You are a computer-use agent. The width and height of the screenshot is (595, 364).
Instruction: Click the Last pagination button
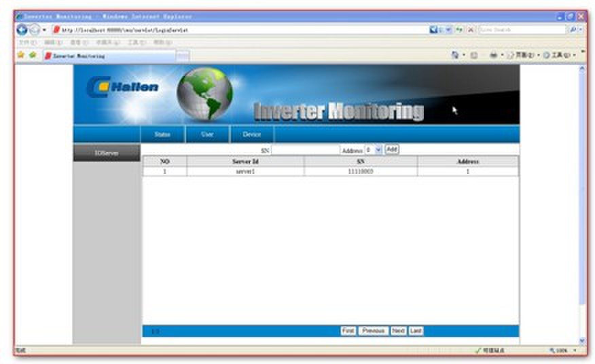click(x=416, y=331)
